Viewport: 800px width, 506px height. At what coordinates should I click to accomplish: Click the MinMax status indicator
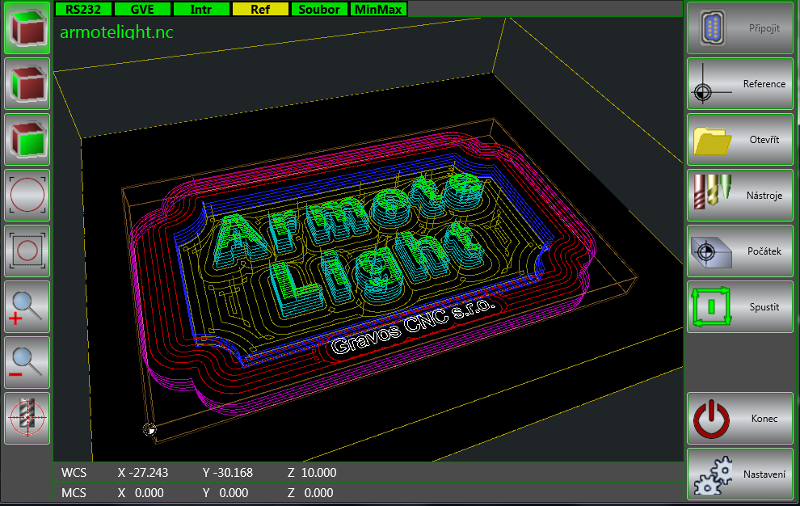point(378,9)
